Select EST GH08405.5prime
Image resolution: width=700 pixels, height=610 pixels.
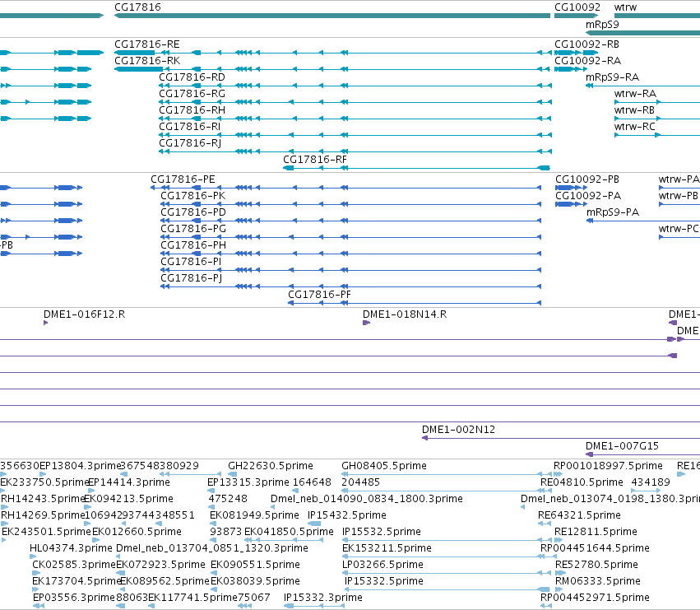tap(384, 466)
